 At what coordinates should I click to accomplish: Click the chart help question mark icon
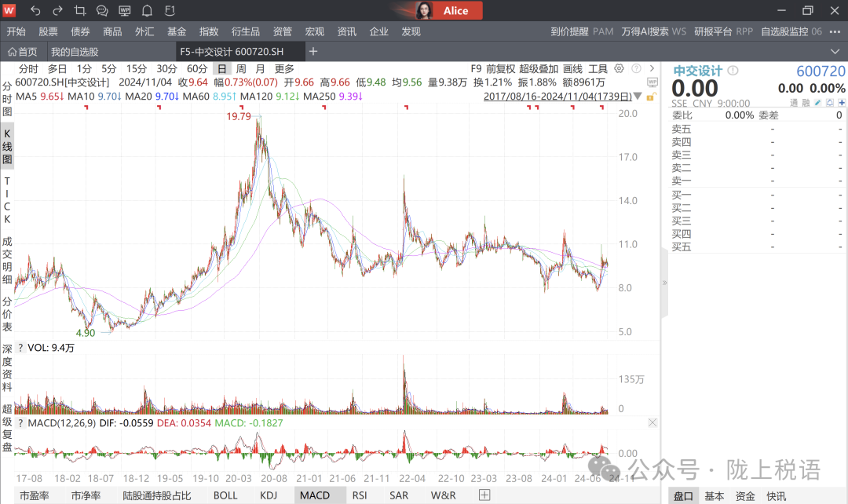pyautogui.click(x=637, y=68)
